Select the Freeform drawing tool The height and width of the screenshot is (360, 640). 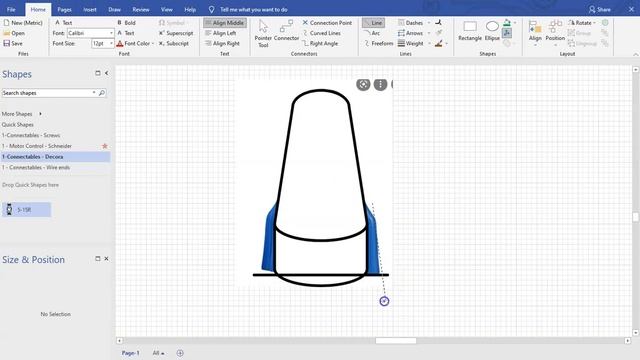pyautogui.click(x=378, y=43)
